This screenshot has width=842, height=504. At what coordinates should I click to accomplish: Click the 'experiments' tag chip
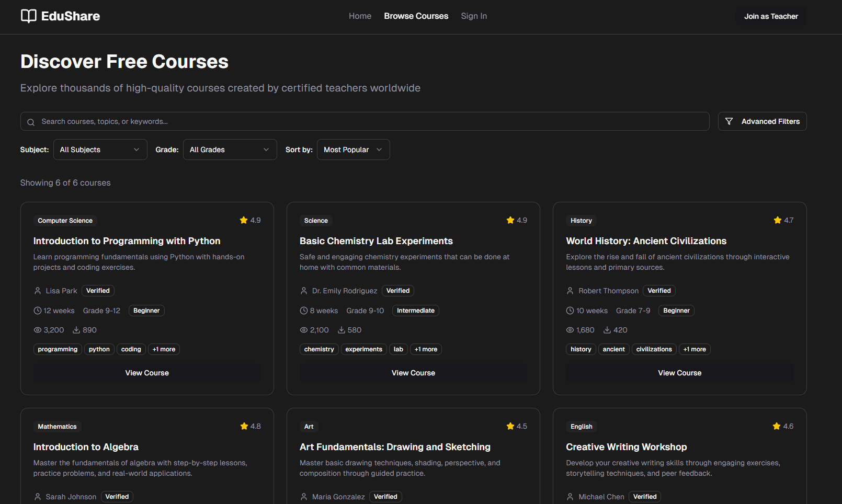364,349
